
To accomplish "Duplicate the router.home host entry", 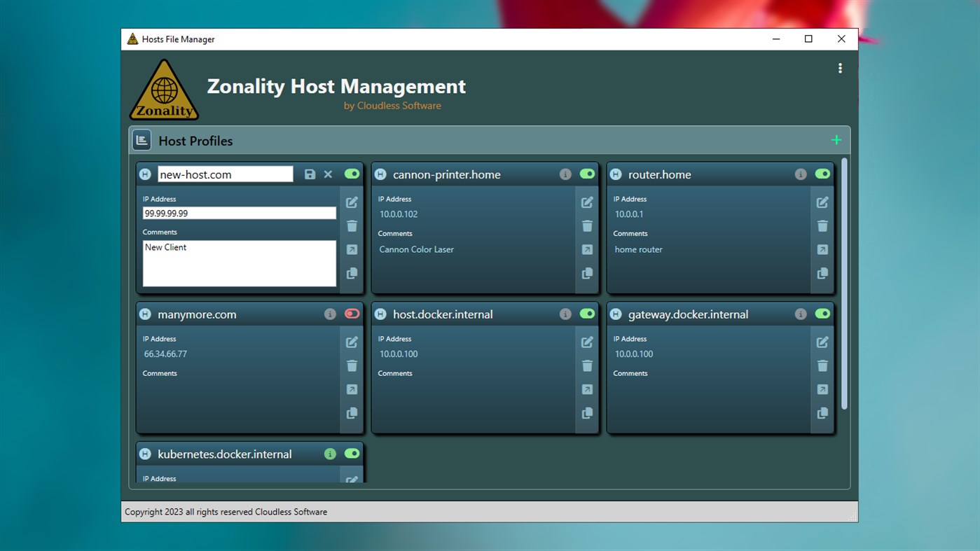I will click(x=822, y=273).
